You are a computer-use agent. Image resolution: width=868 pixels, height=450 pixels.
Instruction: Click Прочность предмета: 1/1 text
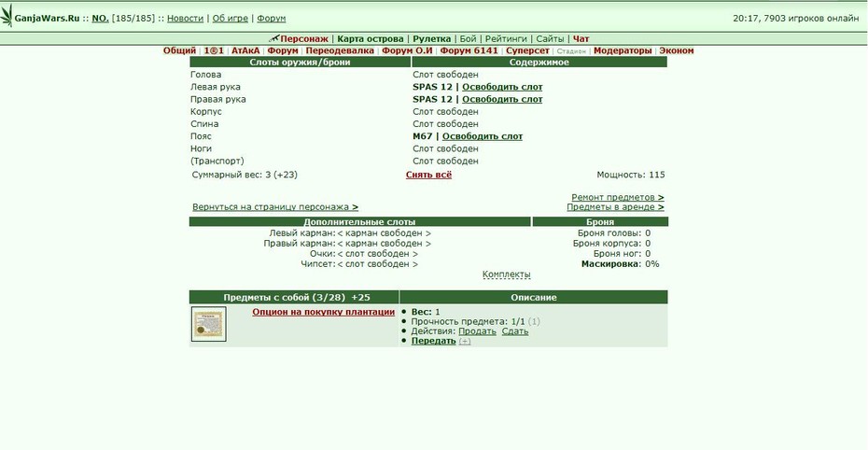tap(468, 321)
